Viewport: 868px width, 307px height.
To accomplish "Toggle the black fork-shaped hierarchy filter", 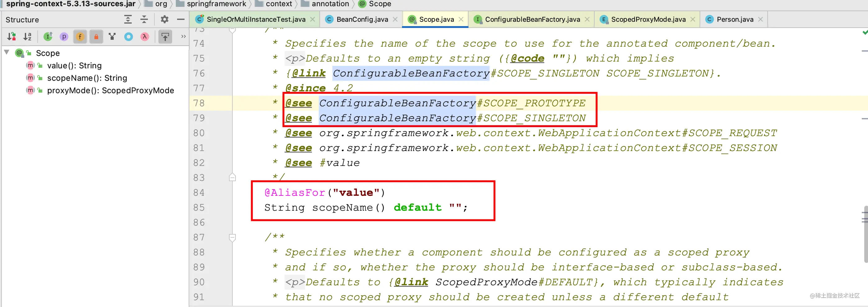I will 112,36.
